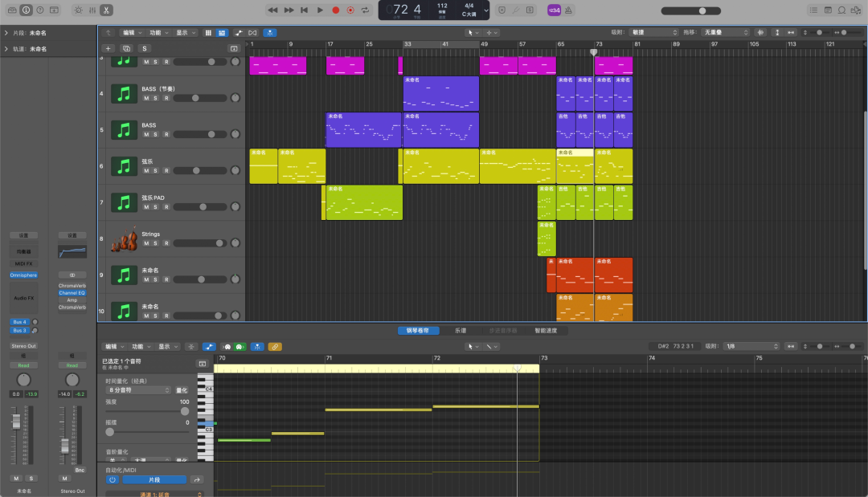Mute the Strings track
Viewport: 868px width, 497px height.
[146, 242]
